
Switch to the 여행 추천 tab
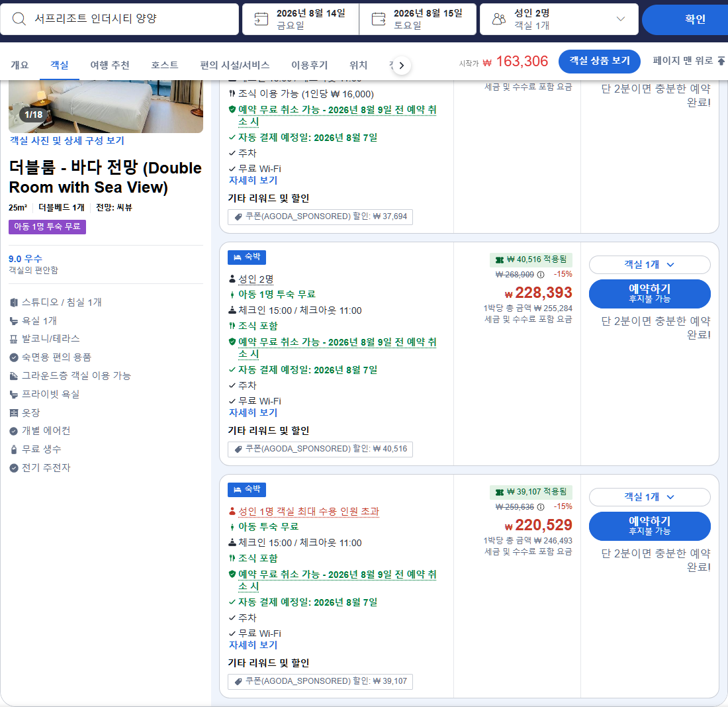[110, 65]
